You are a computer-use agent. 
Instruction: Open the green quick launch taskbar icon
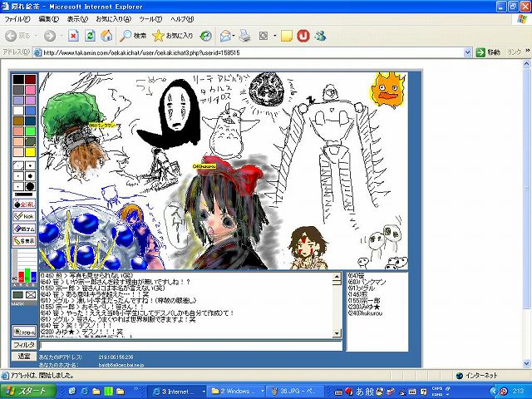pos(108,392)
